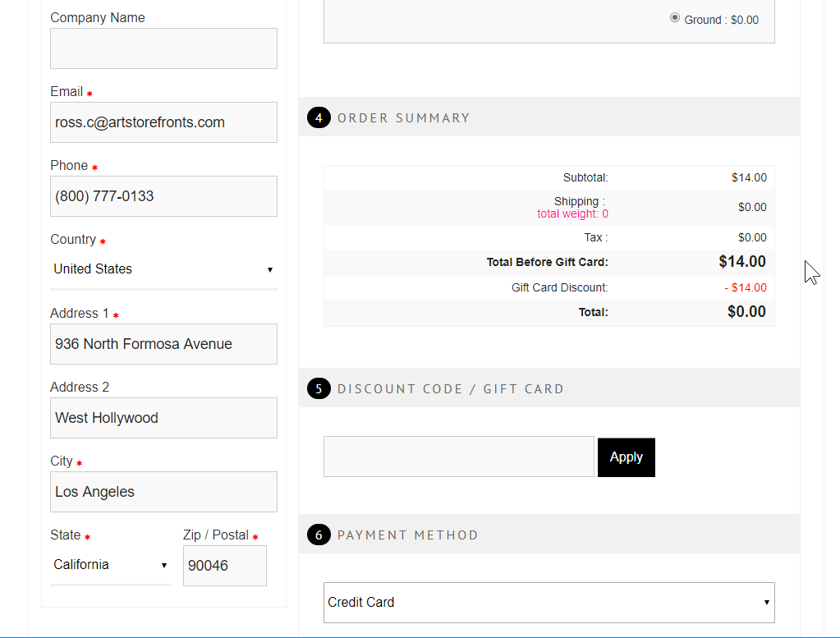
Task: Click the step 6 number badge
Action: click(x=319, y=535)
